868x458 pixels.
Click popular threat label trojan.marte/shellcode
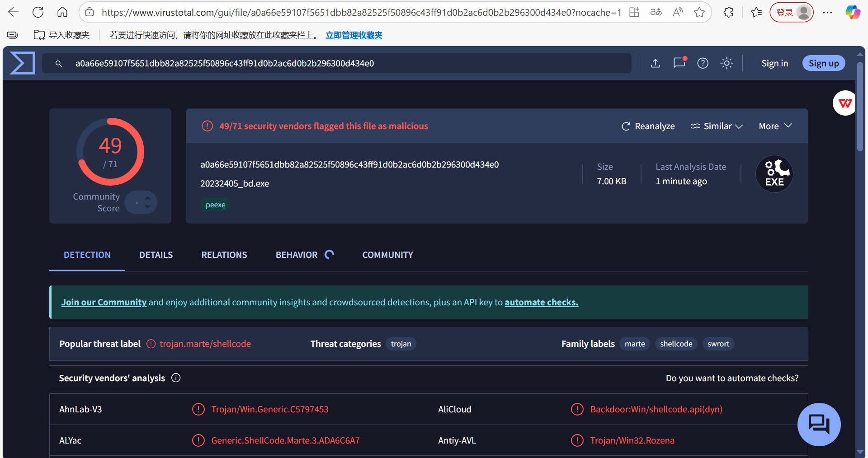pyautogui.click(x=205, y=344)
